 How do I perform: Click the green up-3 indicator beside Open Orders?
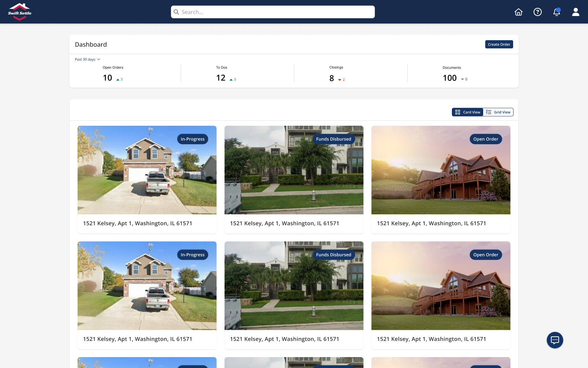pos(119,79)
